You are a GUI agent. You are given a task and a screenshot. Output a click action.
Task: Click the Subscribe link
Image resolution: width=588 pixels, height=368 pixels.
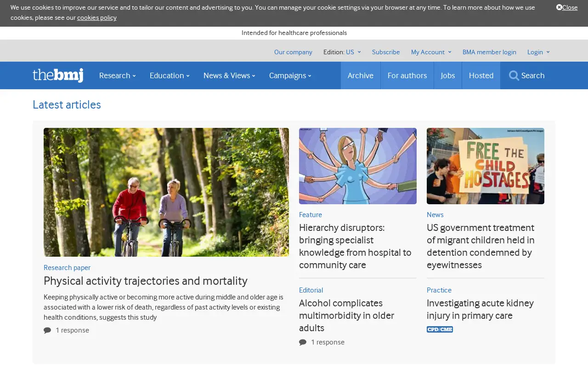click(x=386, y=52)
